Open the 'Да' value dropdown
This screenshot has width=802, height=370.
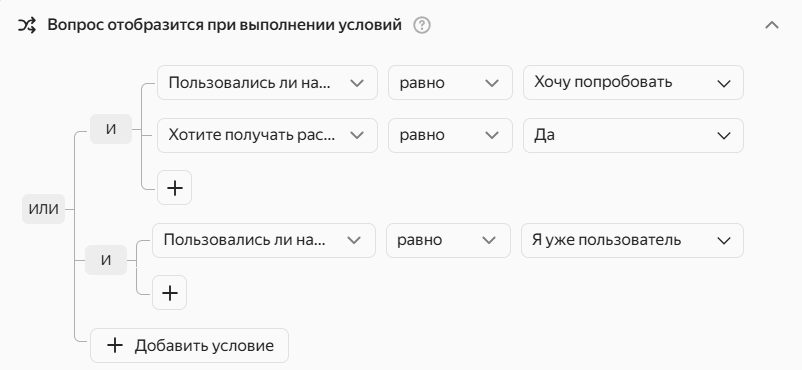click(x=633, y=135)
